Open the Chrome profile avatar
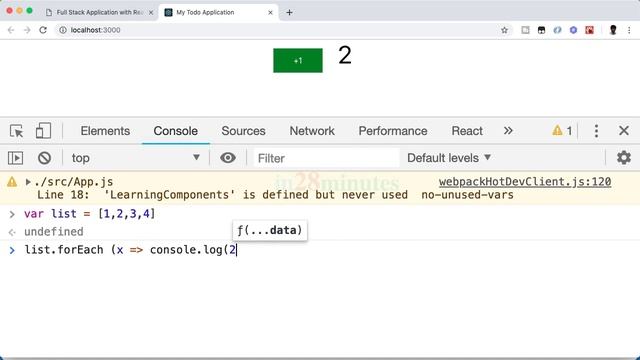The width and height of the screenshot is (640, 360). [613, 30]
